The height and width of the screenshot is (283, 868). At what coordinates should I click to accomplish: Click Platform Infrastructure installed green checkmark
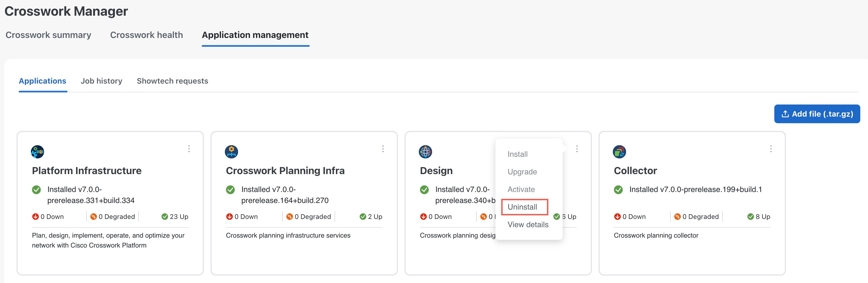click(36, 190)
